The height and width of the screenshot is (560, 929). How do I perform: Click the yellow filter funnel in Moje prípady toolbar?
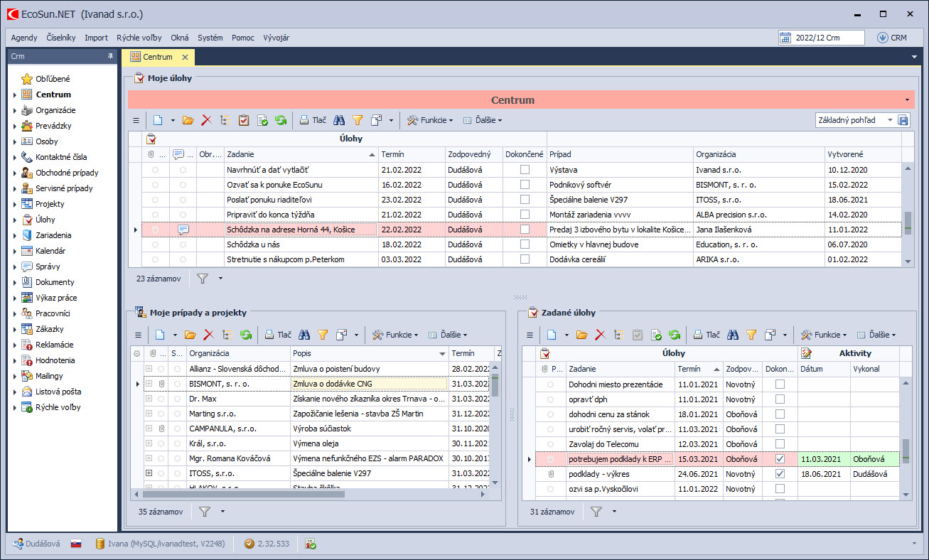click(323, 335)
